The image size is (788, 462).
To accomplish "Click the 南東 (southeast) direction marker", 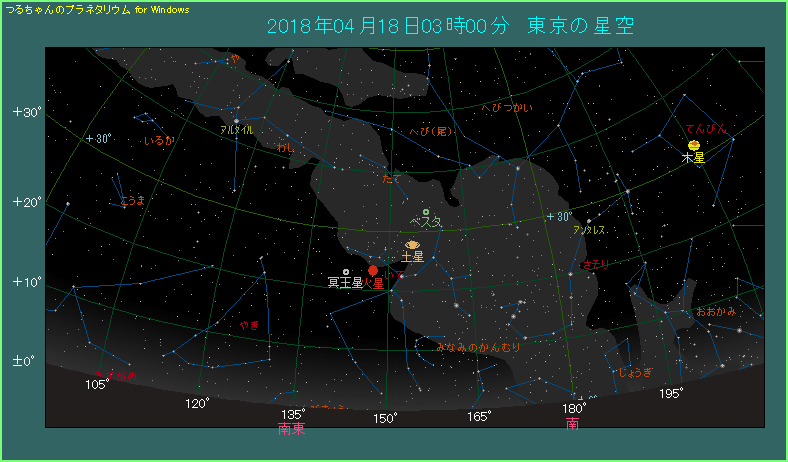I will point(291,429).
